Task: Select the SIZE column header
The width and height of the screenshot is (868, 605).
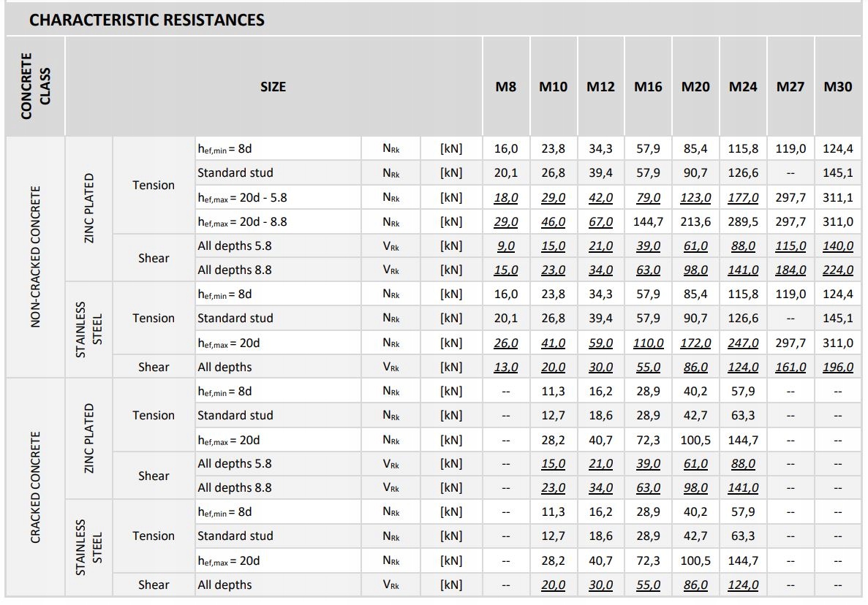Action: click(x=273, y=86)
